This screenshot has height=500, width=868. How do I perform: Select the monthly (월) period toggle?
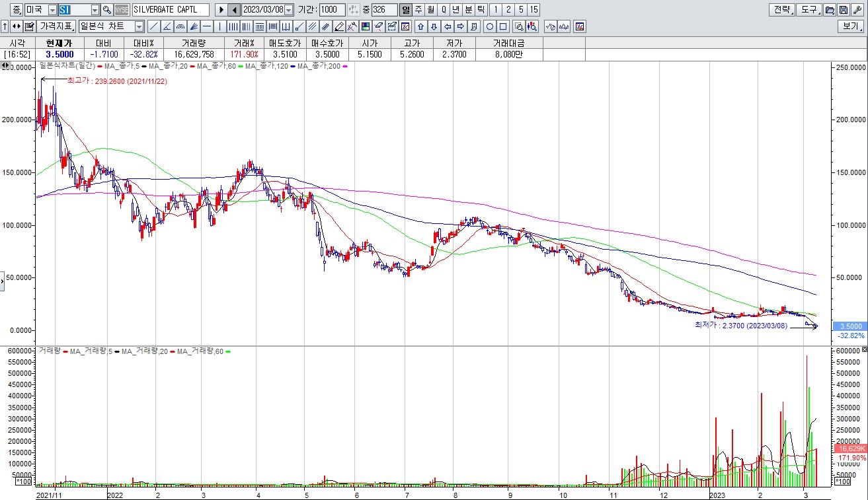pyautogui.click(x=431, y=10)
